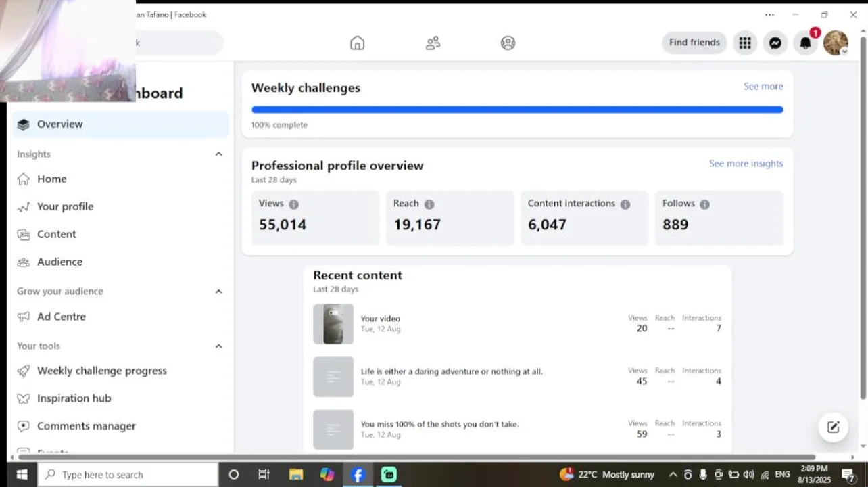Click the weather widget 22°C Mostly sunny
The width and height of the screenshot is (868, 487).
[607, 475]
